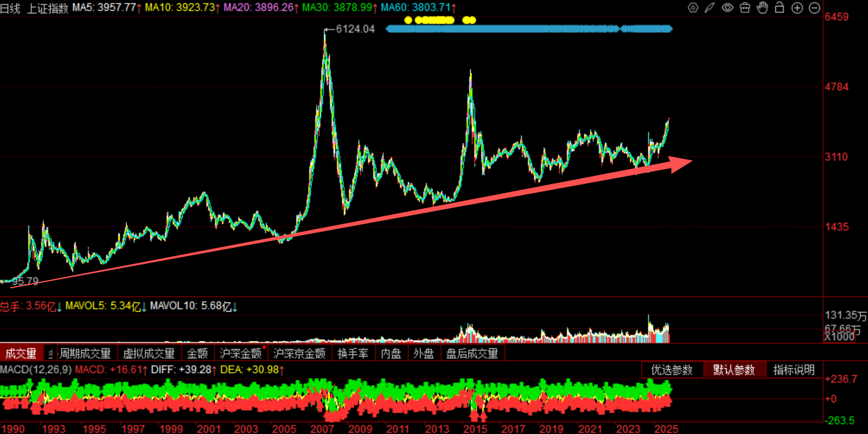Click the 2015 year on time axis
868x434 pixels.
(475, 429)
